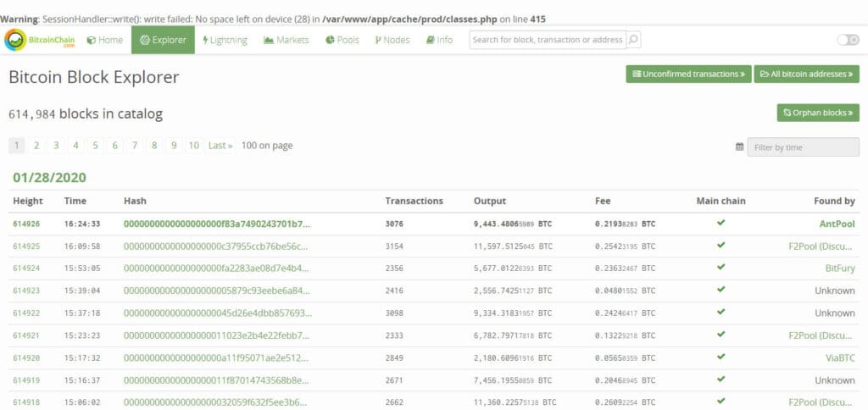Open the Explorer tab

coord(163,40)
